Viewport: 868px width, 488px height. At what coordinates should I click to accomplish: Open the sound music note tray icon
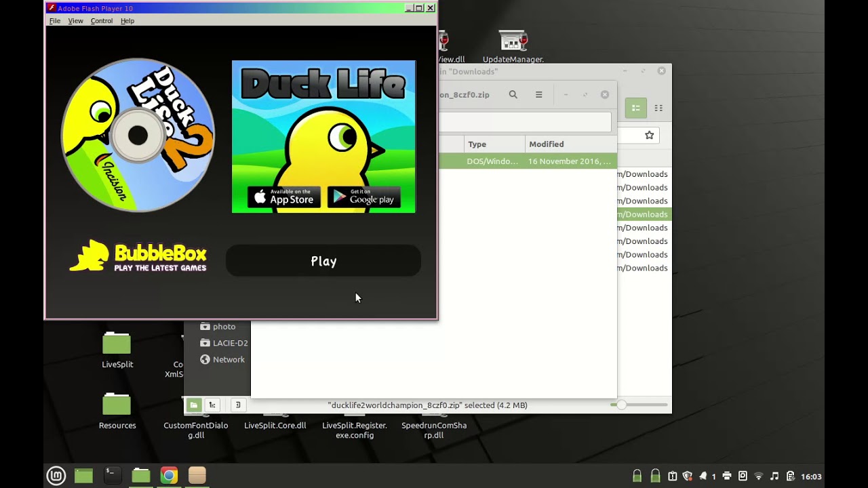click(x=774, y=476)
